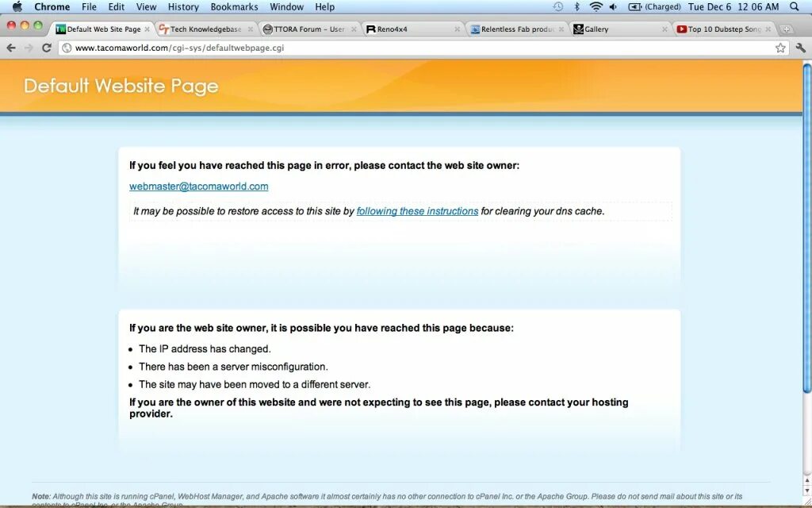
Task: Click Gallery tab pirate favicon
Action: coord(578,29)
